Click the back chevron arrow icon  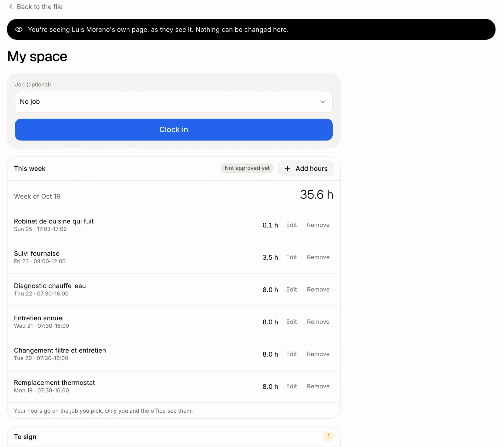point(11,7)
